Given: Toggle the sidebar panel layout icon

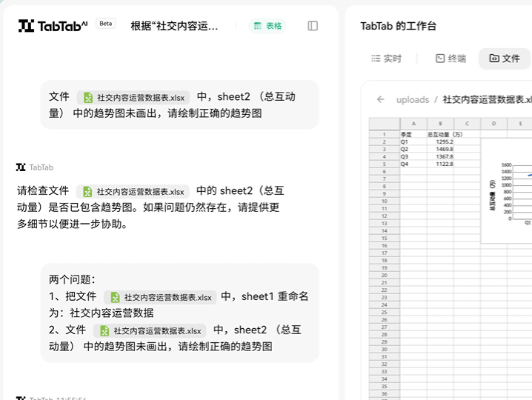Looking at the screenshot, I should coord(313,26).
